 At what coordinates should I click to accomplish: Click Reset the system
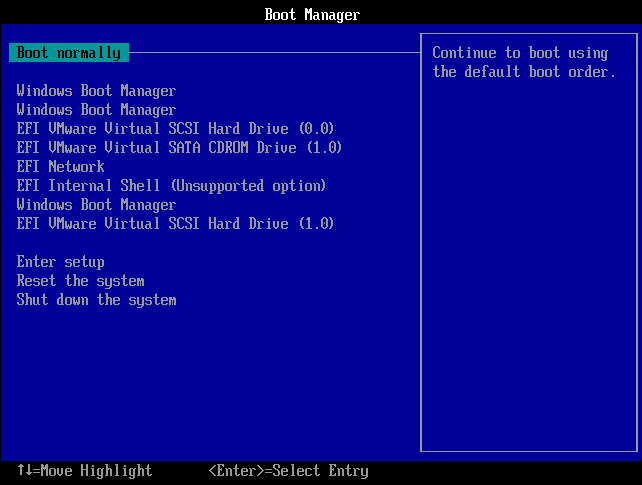coord(80,281)
